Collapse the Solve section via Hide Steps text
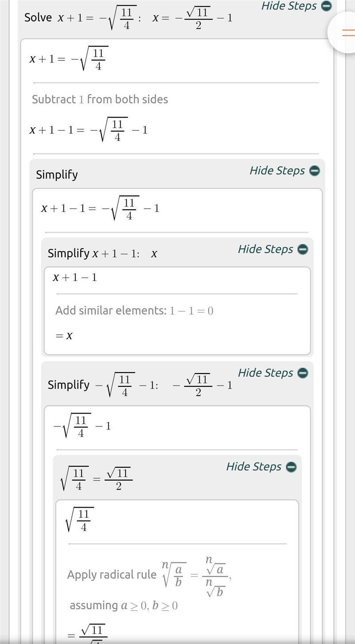Image resolution: width=355 pixels, height=644 pixels. 289,6
